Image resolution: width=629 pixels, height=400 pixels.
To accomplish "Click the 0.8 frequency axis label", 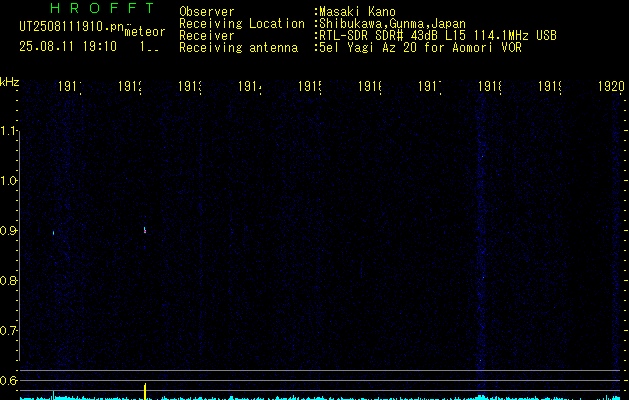I will [10, 280].
